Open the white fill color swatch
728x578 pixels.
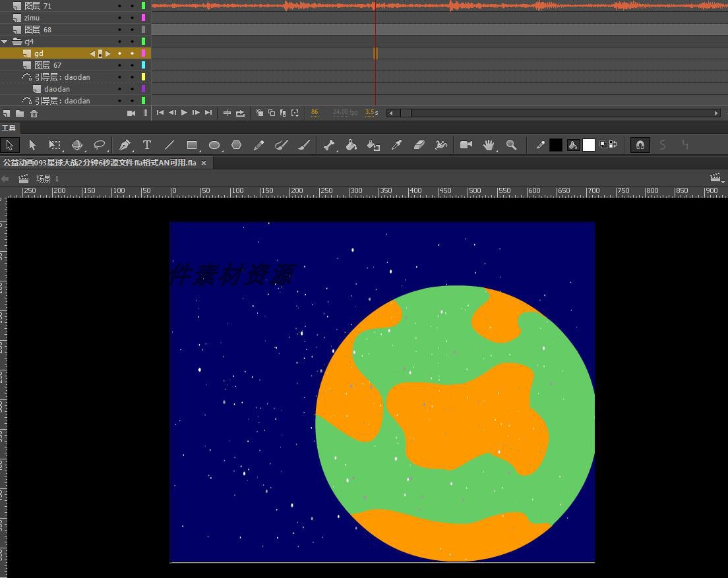click(x=589, y=145)
